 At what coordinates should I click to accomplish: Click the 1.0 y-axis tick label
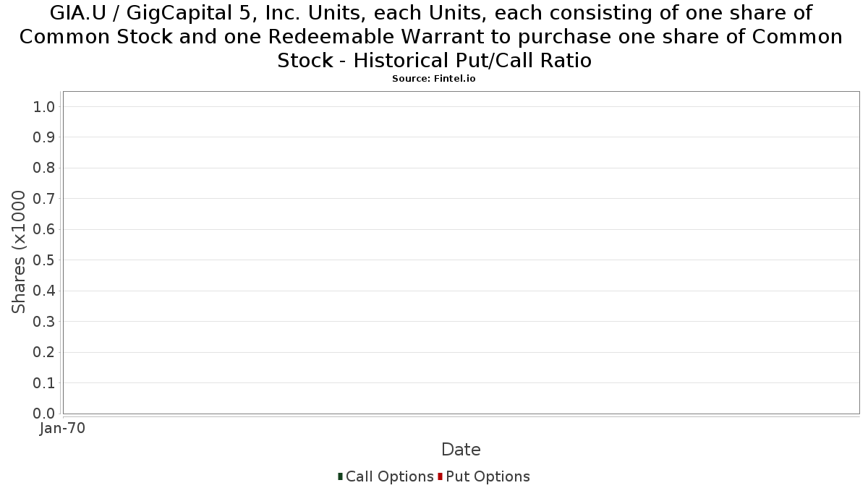click(x=44, y=107)
